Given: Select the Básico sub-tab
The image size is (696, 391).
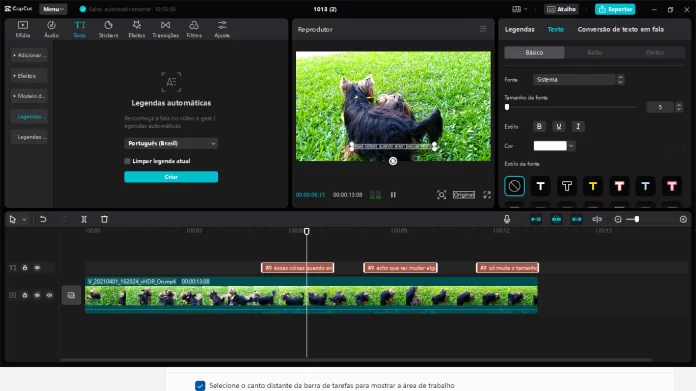Looking at the screenshot, I should click(x=534, y=52).
